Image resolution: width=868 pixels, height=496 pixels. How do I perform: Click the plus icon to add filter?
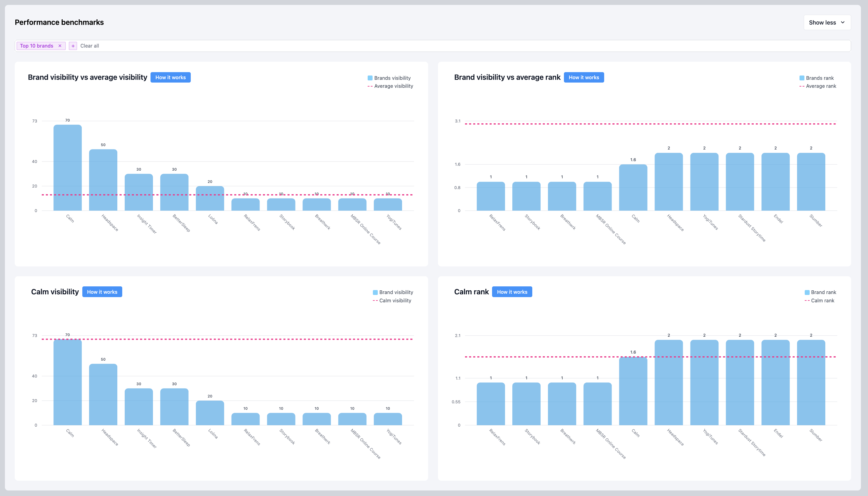pyautogui.click(x=72, y=46)
